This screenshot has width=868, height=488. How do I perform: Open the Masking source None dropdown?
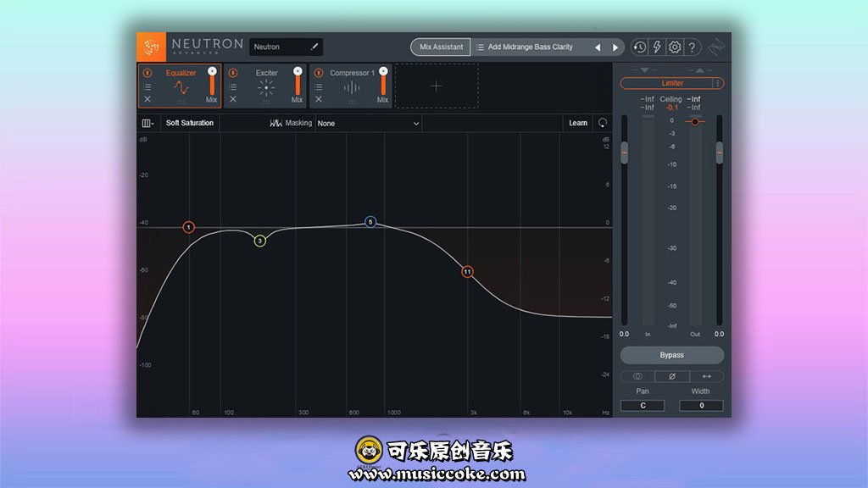(x=368, y=124)
